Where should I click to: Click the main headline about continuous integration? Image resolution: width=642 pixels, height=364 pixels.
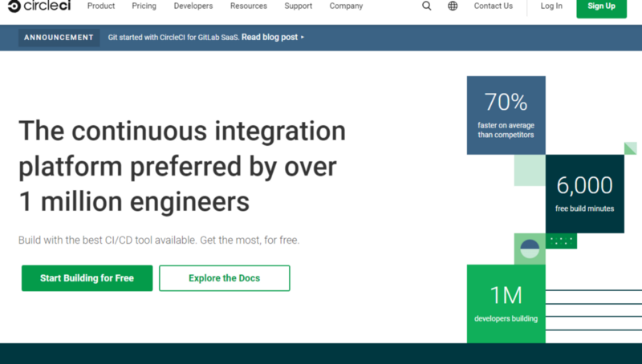click(x=182, y=166)
